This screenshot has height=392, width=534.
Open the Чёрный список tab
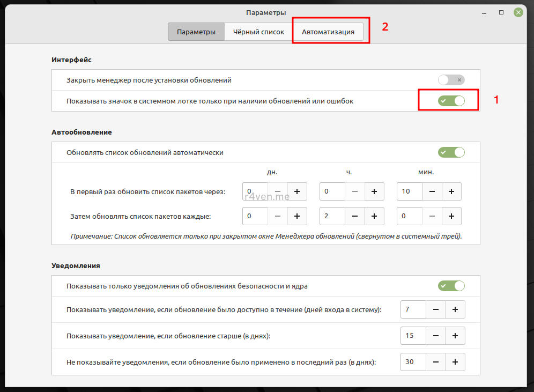pyautogui.click(x=258, y=32)
